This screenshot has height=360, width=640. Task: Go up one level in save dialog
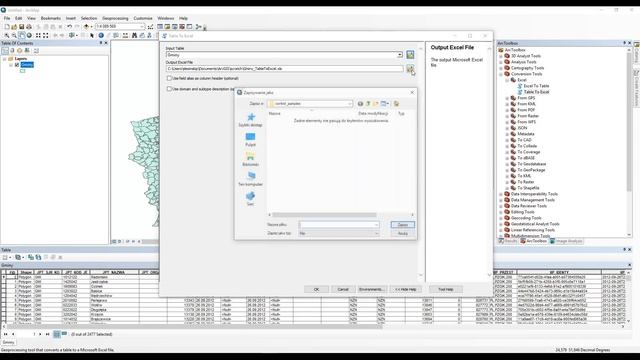tap(368, 104)
